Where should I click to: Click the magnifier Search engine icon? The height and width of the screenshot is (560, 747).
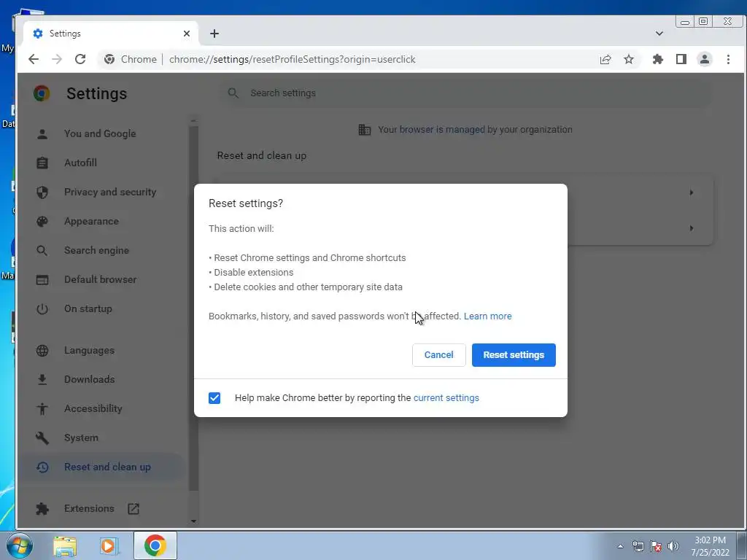(42, 251)
